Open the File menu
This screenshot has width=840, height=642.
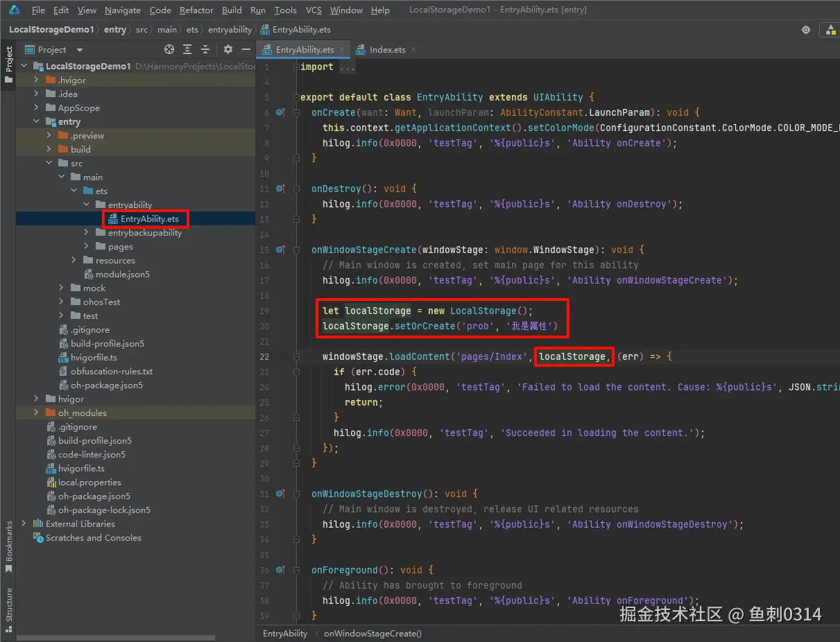(x=38, y=10)
